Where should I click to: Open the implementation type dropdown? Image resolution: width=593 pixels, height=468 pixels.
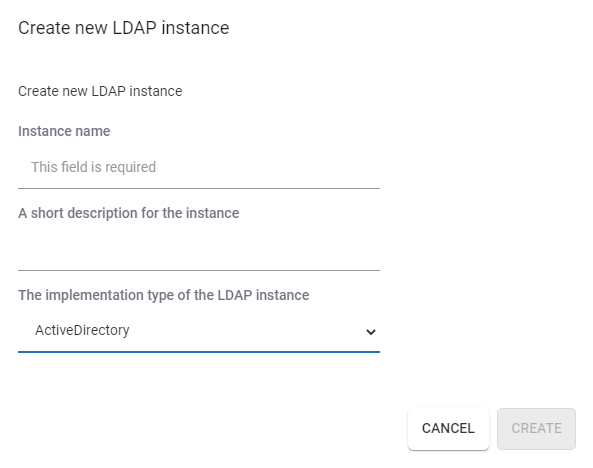click(x=199, y=331)
